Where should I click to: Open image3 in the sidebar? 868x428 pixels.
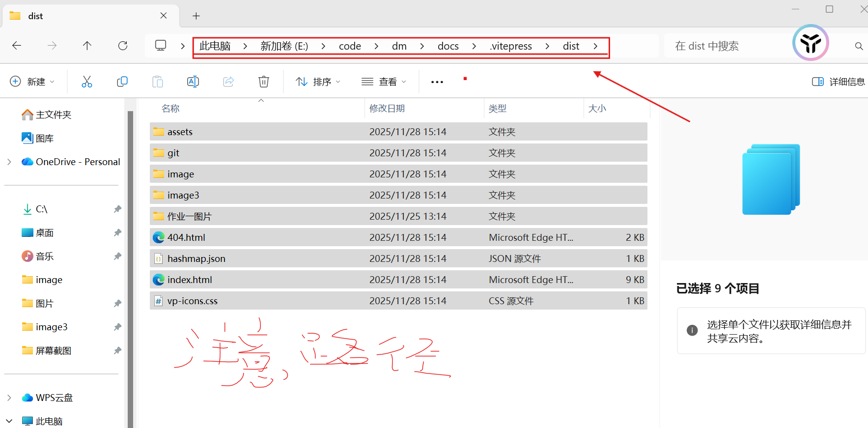tap(45, 327)
